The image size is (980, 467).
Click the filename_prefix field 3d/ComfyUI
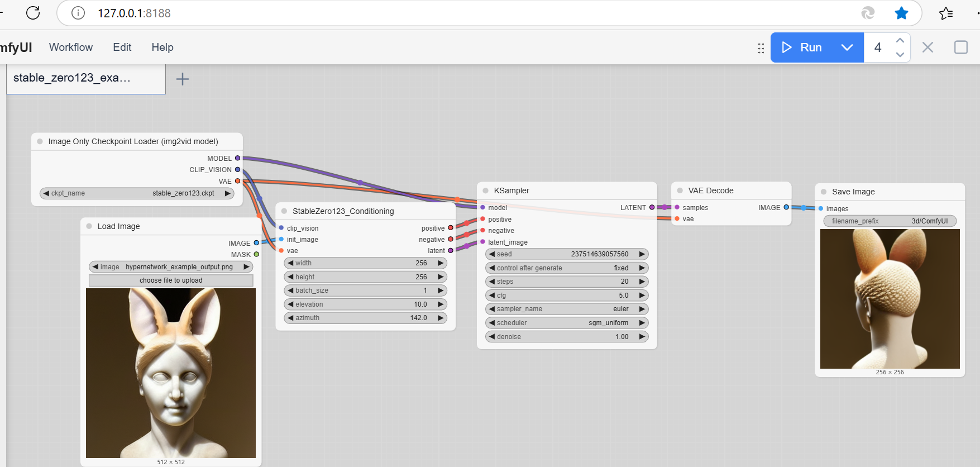click(x=890, y=221)
